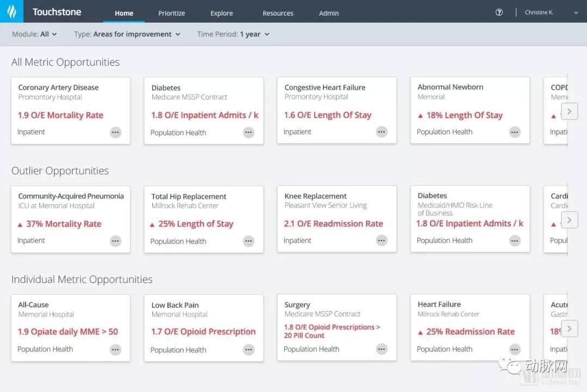Switch to the Prioritize tab
The width and height of the screenshot is (587, 392).
click(171, 13)
